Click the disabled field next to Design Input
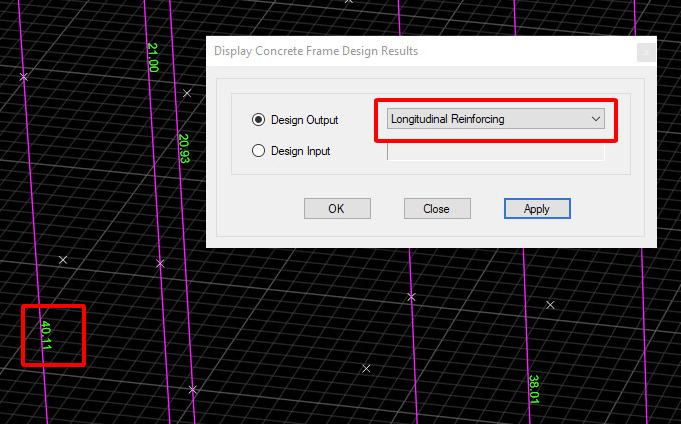Image resolution: width=681 pixels, height=424 pixels. (x=495, y=151)
